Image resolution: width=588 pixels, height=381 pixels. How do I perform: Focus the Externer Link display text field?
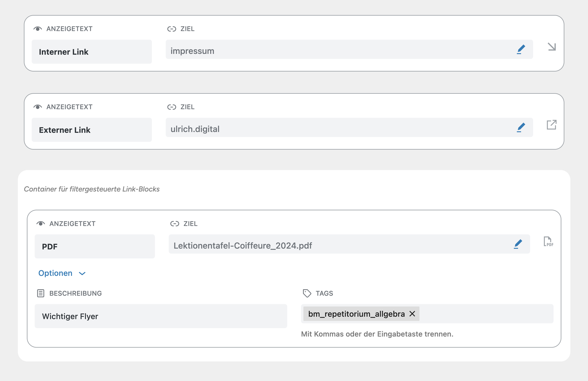pyautogui.click(x=92, y=130)
